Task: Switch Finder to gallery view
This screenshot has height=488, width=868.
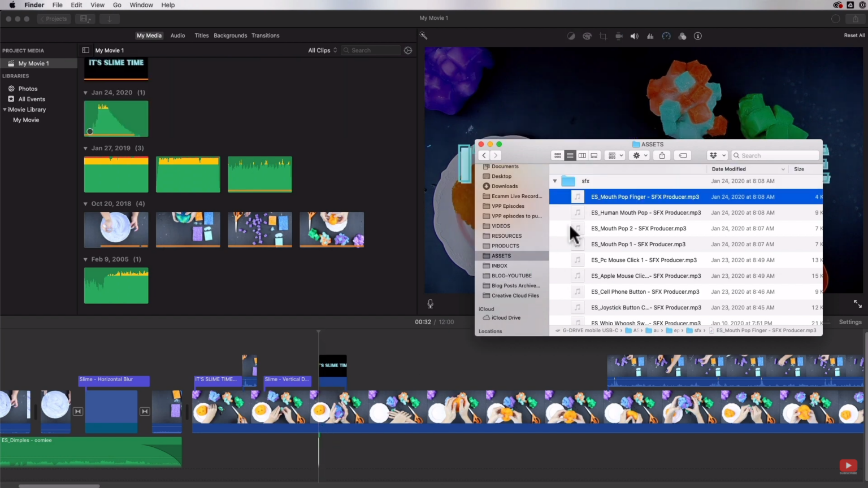Action: point(594,155)
